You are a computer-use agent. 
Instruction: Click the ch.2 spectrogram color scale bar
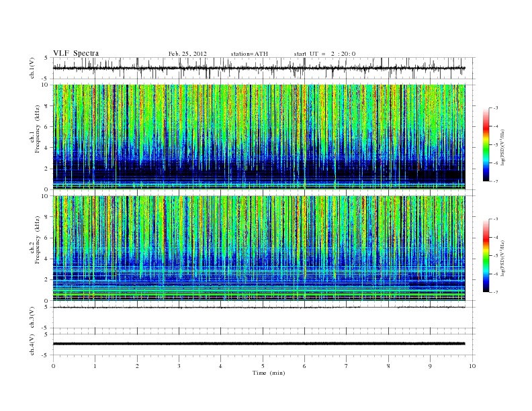click(x=486, y=255)
